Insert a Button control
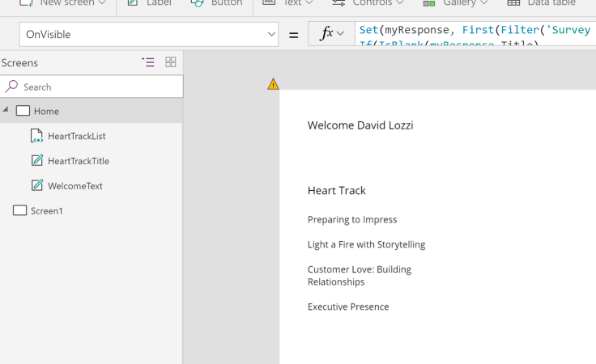The height and width of the screenshot is (364, 596). click(216, 3)
